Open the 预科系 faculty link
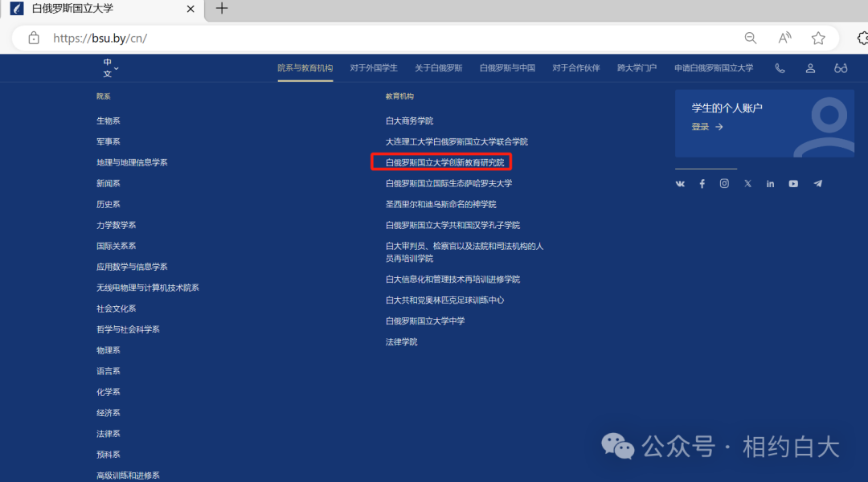868x482 pixels. (x=108, y=455)
